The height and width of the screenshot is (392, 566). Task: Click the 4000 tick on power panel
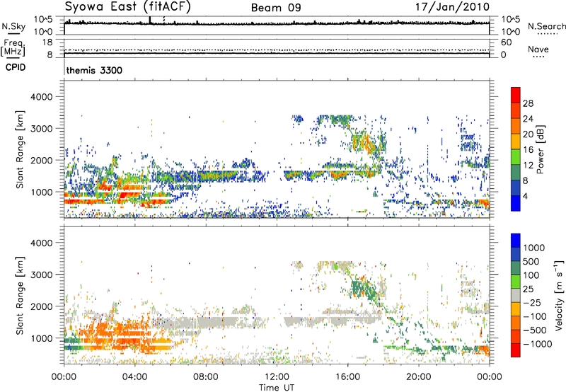41,97
